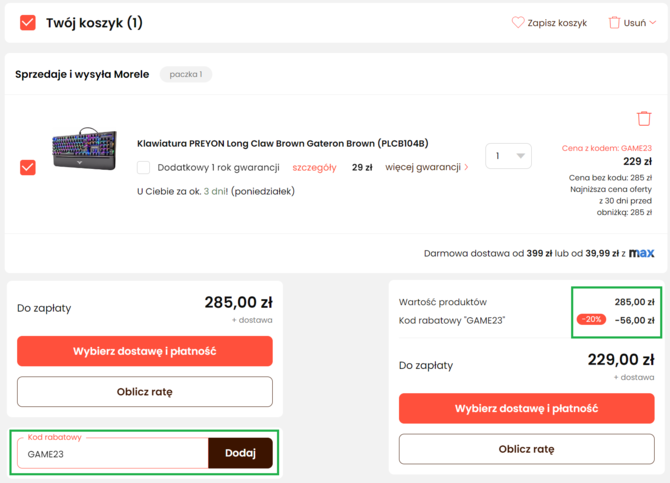Click the -20% discount badge
The image size is (670, 483).
click(x=591, y=319)
